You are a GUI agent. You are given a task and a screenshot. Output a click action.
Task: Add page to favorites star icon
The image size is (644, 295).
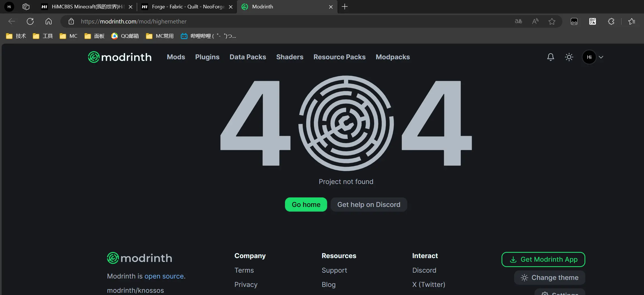pos(552,21)
